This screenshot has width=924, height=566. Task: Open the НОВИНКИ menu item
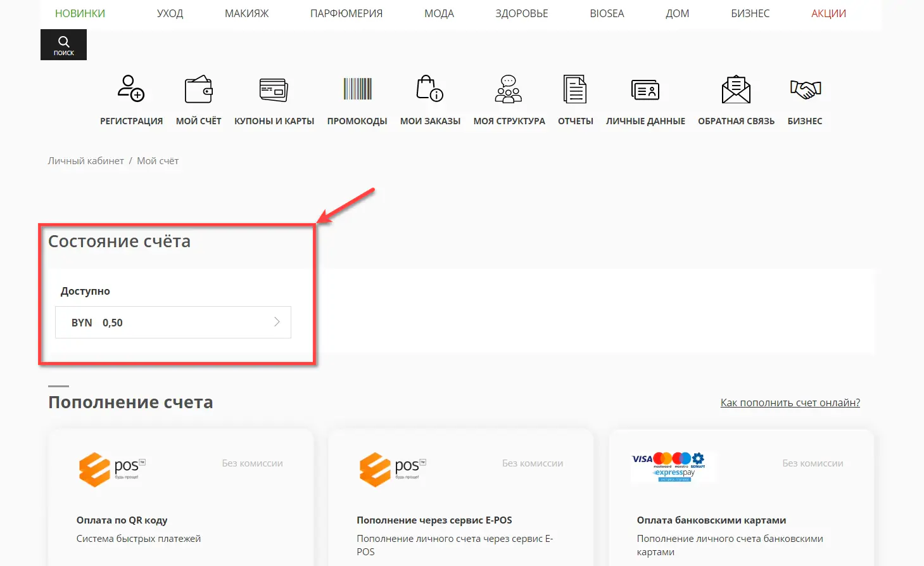80,13
